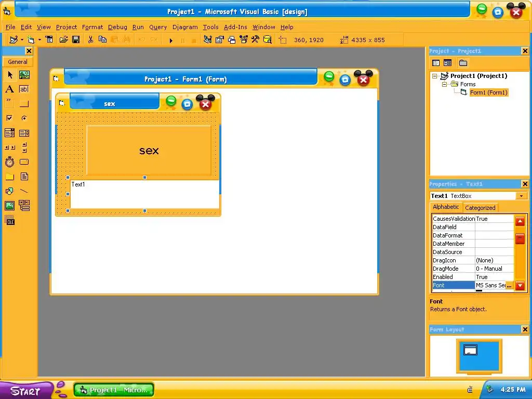Click the large sex command button
This screenshot has width=532, height=399.
tap(149, 151)
